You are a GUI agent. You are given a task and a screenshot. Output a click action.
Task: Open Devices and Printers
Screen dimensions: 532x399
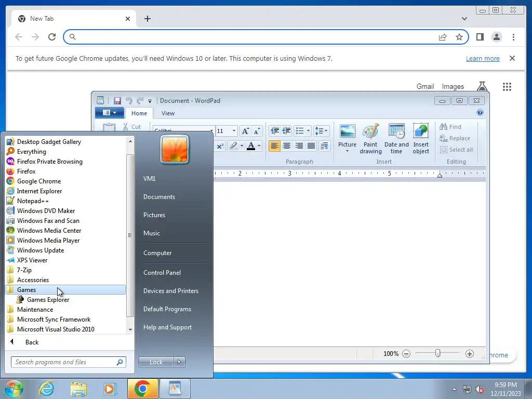170,291
